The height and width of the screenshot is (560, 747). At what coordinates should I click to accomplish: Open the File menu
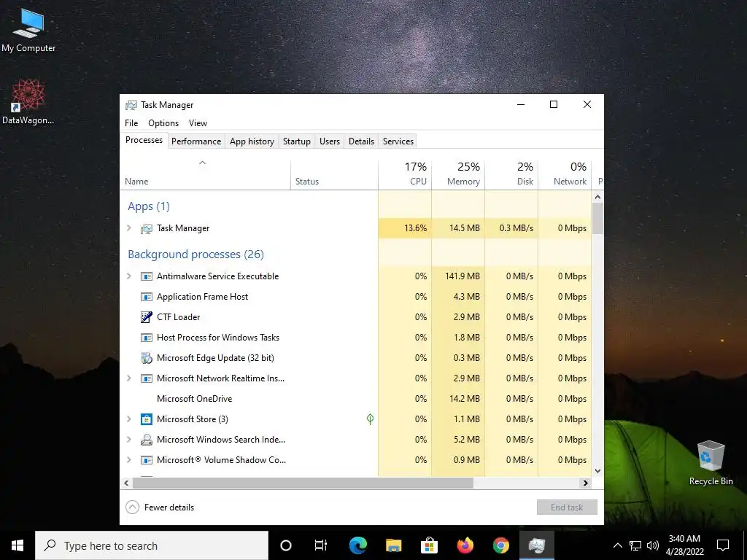[x=131, y=123]
